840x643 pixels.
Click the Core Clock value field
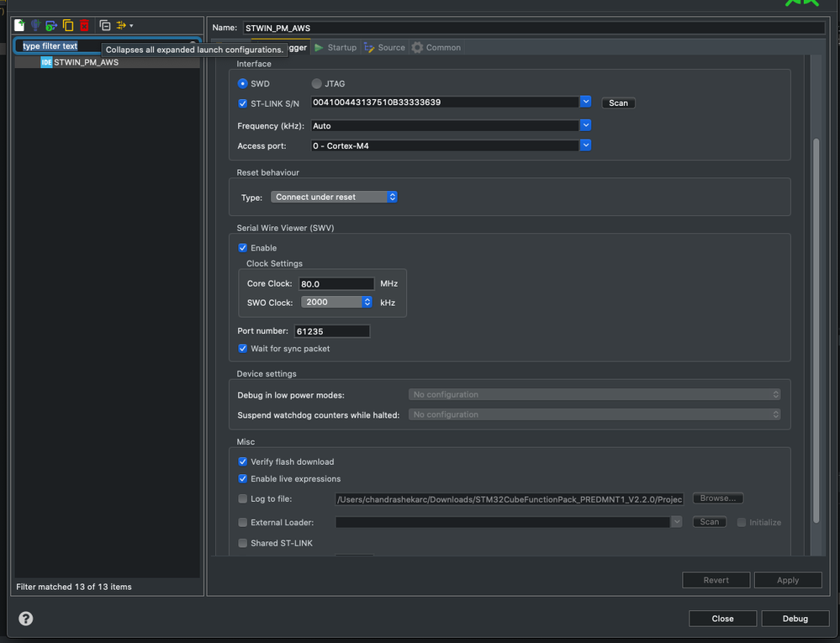pyautogui.click(x=335, y=284)
